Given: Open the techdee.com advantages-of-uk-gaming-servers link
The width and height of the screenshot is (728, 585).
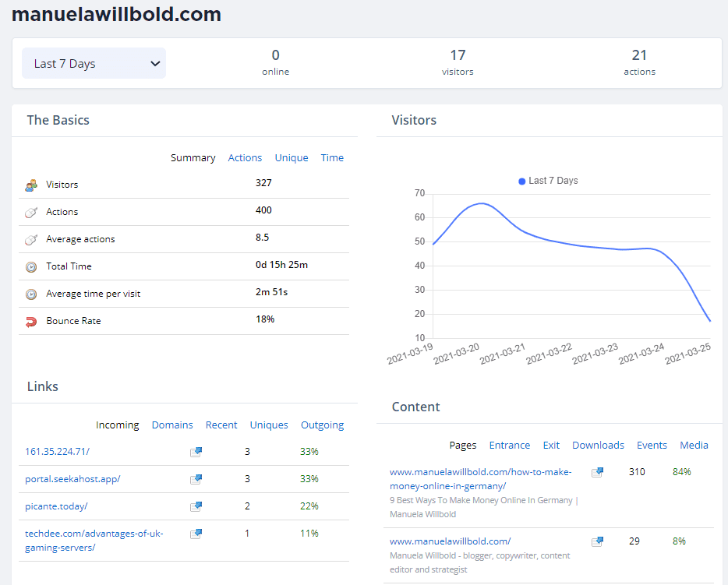Looking at the screenshot, I should pos(94,540).
